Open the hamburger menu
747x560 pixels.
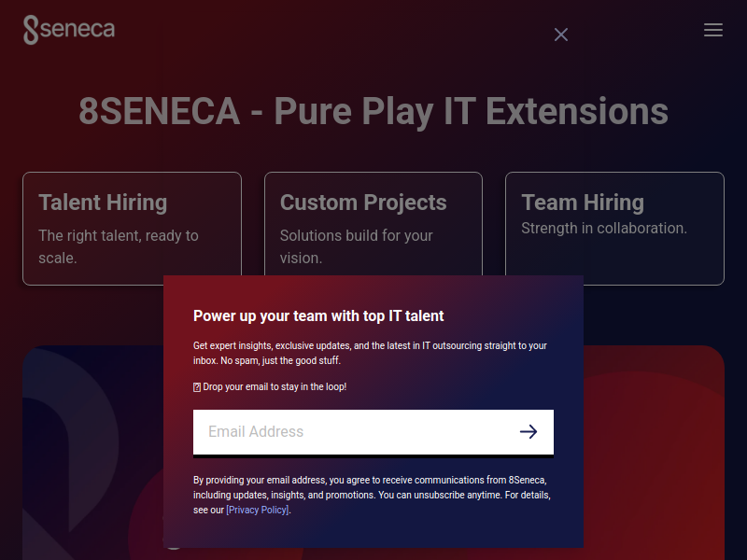pyautogui.click(x=713, y=30)
